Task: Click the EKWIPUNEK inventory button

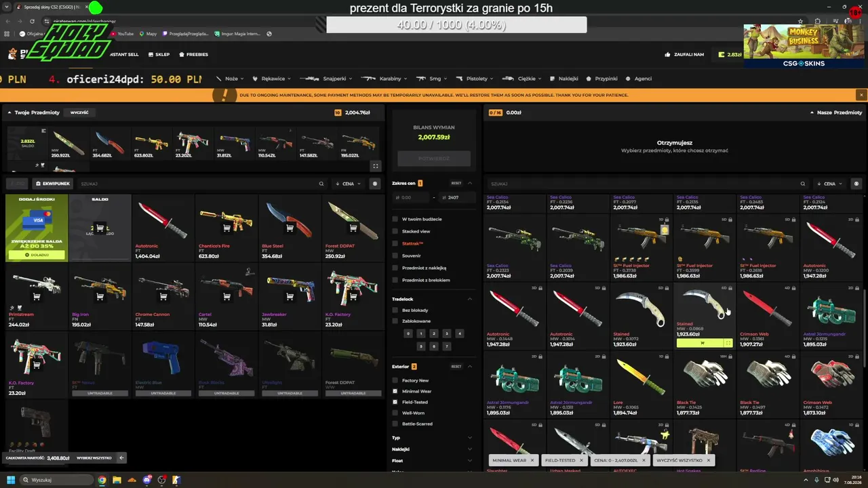Action: [x=53, y=184]
